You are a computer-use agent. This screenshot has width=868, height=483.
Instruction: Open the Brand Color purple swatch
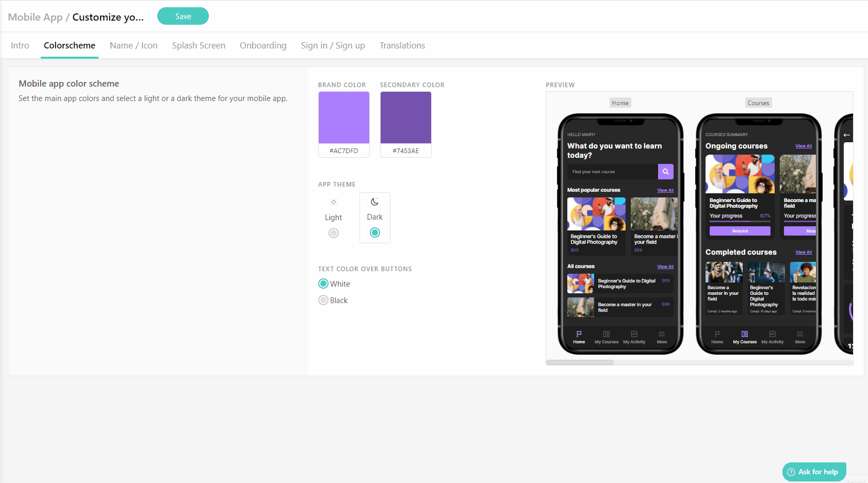click(x=344, y=118)
